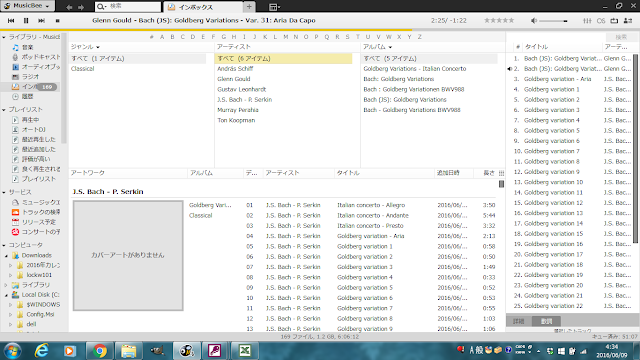Open コンサートの予定 service
Image resolution: width=640 pixels, height=360 pixels.
pyautogui.click(x=36, y=232)
